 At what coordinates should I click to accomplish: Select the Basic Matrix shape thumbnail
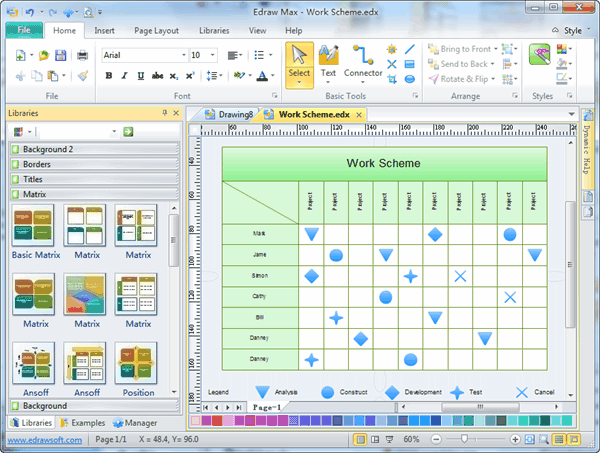(x=34, y=225)
